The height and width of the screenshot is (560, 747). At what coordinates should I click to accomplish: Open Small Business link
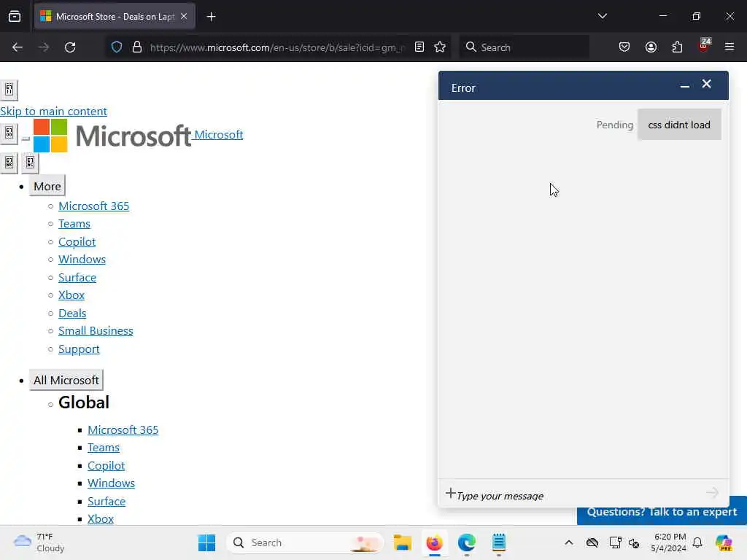point(96,331)
